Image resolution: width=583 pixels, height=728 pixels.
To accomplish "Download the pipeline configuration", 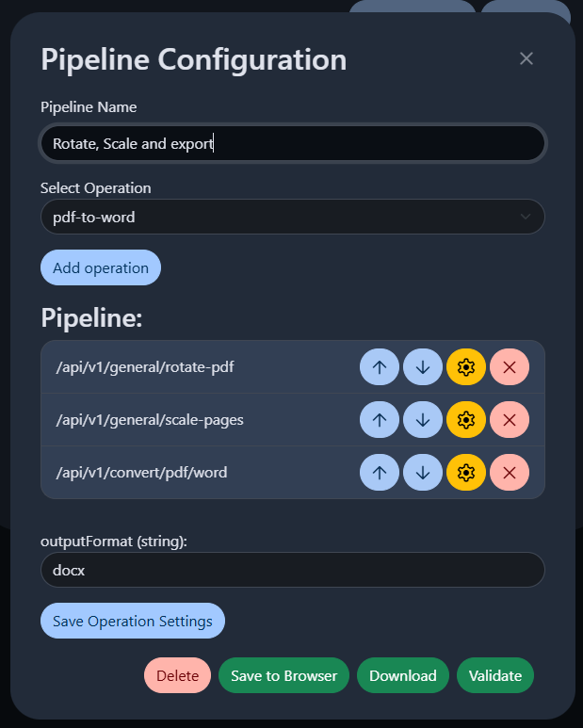I will (403, 675).
